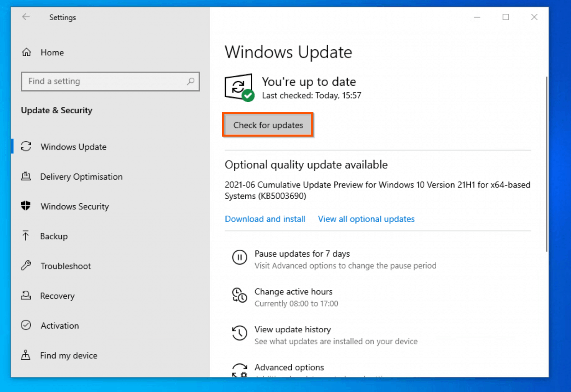Click the Change active hours clock icon
The image size is (571, 392).
[239, 295]
